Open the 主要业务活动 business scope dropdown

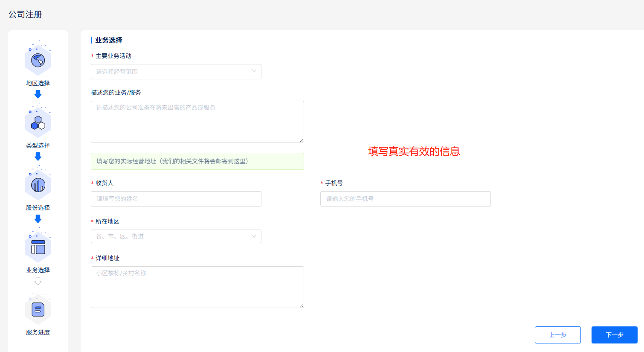(176, 72)
